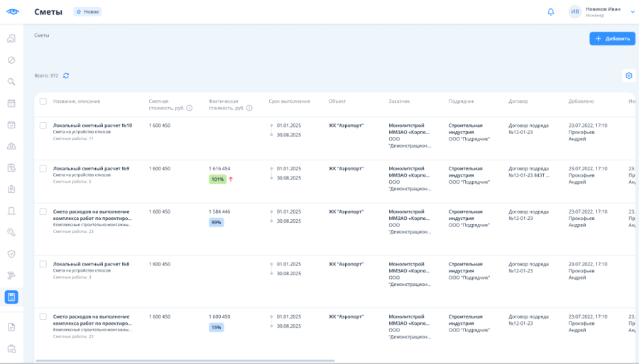Viewport: 639px width, 364px height.
Task: Open the bottom briefcase sidebar icon
Action: pyautogui.click(x=11, y=349)
